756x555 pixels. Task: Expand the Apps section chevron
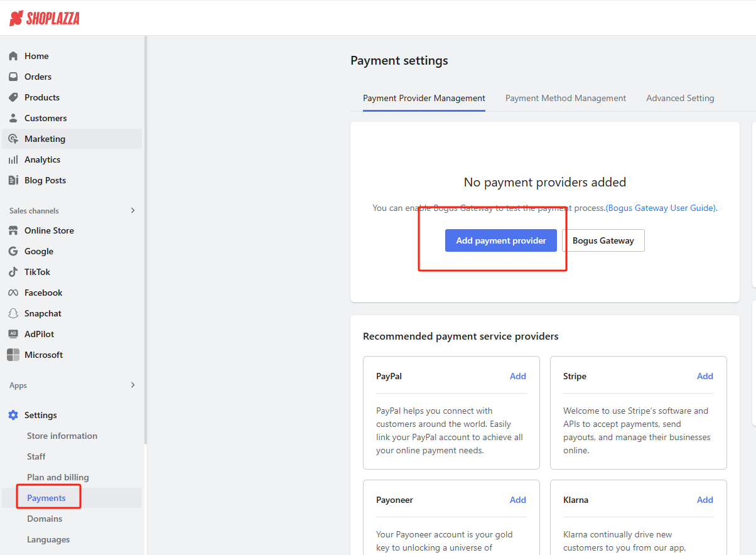click(x=132, y=385)
